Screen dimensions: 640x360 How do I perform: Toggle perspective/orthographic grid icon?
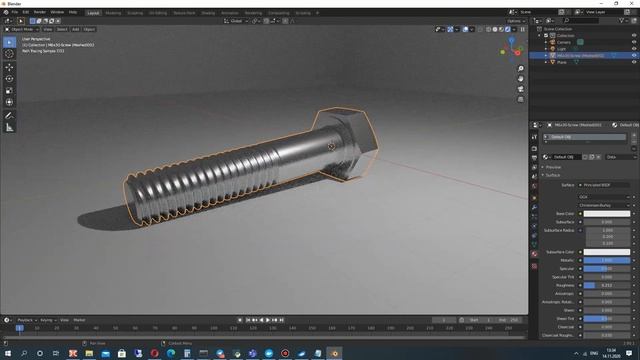click(520, 99)
